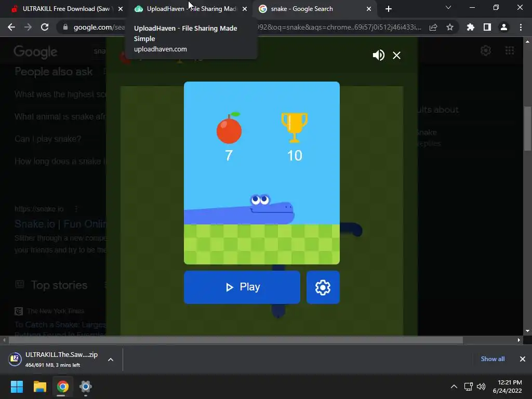Show hidden system tray icons
This screenshot has width=532, height=399.
pos(454,387)
